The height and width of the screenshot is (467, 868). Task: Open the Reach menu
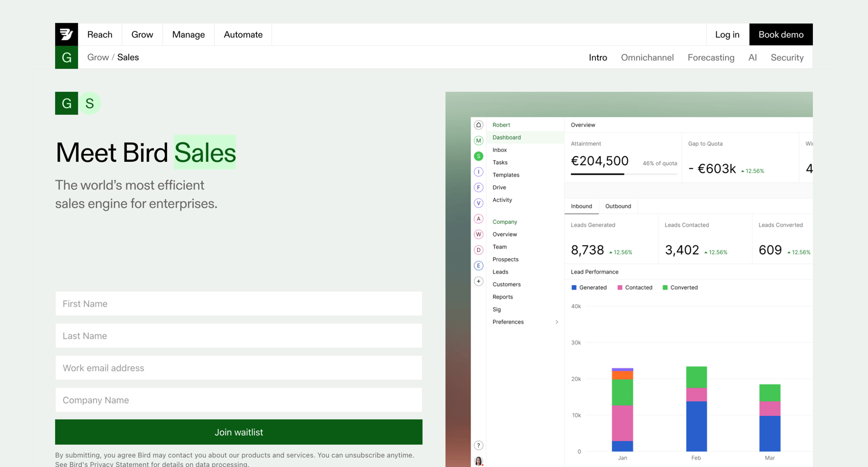(x=100, y=34)
